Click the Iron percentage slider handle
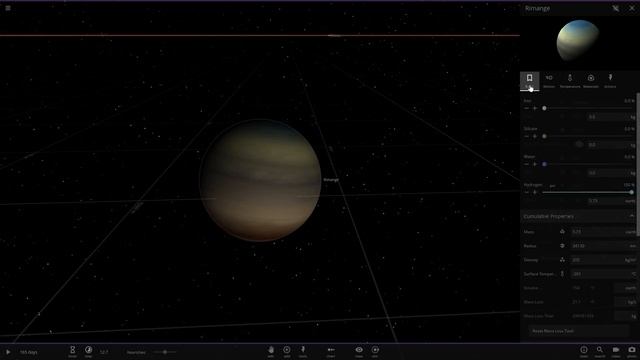The width and height of the screenshot is (640, 360). pos(544,108)
